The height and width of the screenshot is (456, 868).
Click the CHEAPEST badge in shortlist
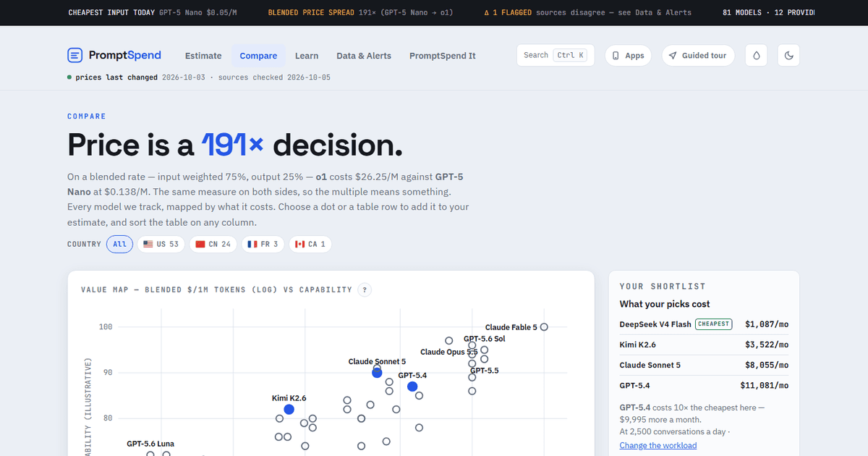pos(713,324)
